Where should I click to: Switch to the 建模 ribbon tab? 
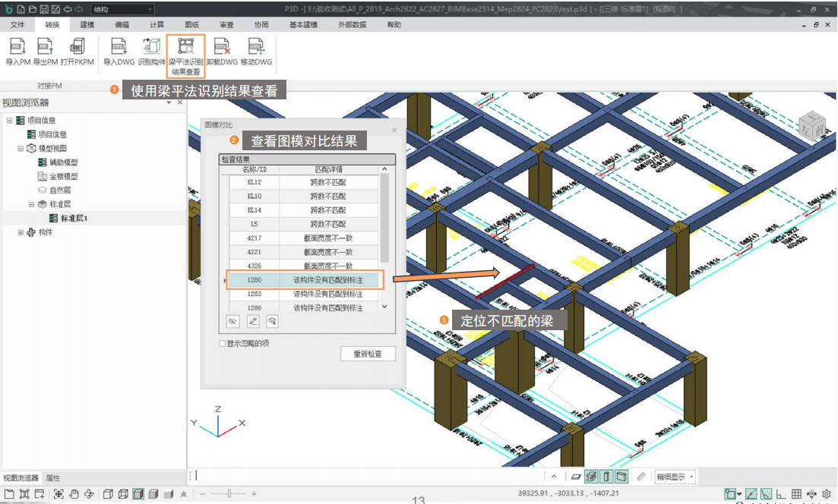(87, 25)
